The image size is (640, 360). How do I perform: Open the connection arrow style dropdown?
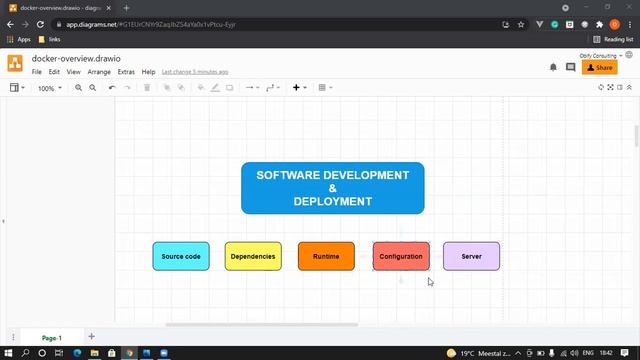pyautogui.click(x=252, y=88)
